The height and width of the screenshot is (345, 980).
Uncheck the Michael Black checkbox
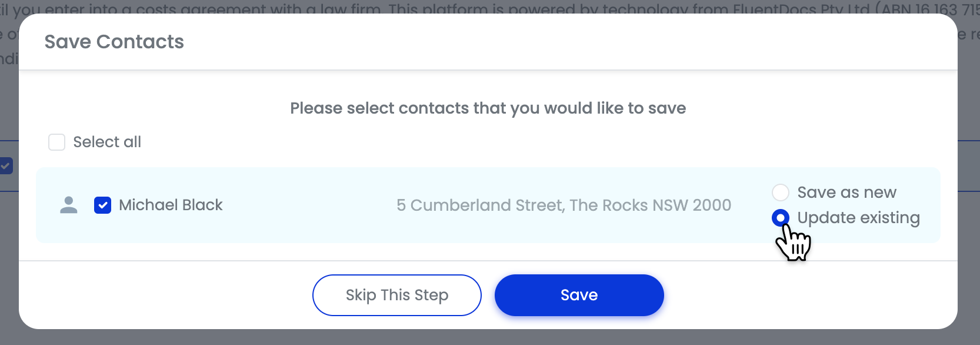(x=103, y=205)
